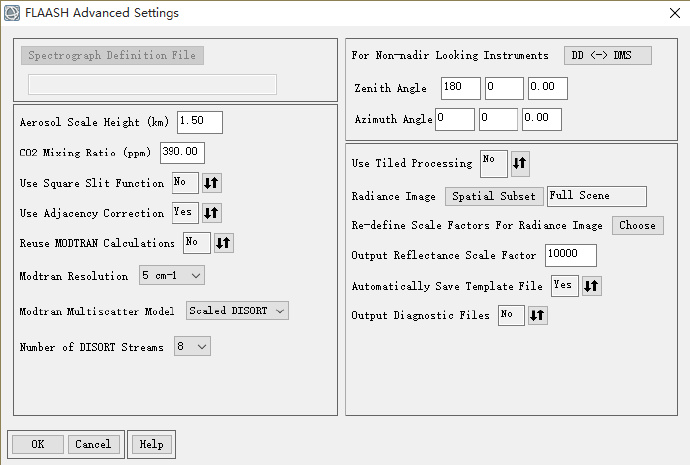690x465 pixels.
Task: Click the FLAASH window title icon
Action: point(12,13)
